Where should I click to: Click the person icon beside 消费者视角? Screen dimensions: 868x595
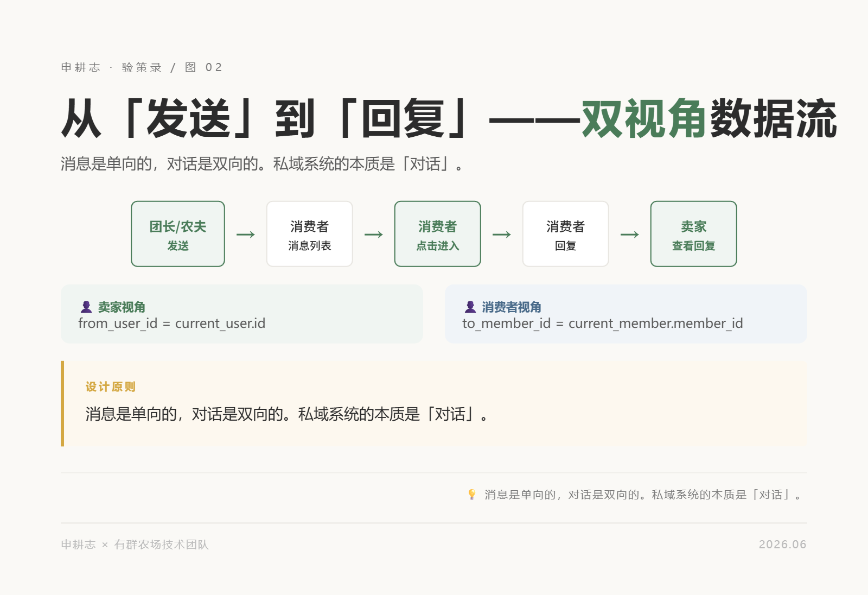pyautogui.click(x=470, y=307)
